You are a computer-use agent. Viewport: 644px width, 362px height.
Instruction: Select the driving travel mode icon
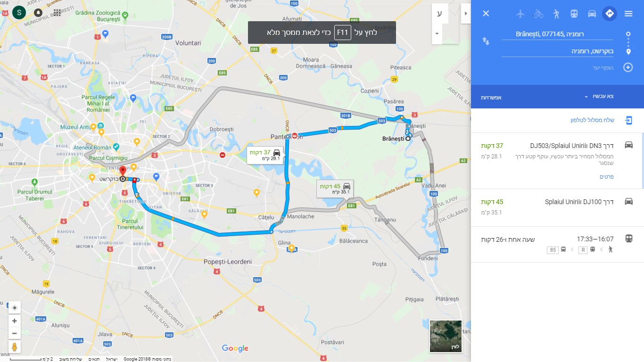point(592,14)
